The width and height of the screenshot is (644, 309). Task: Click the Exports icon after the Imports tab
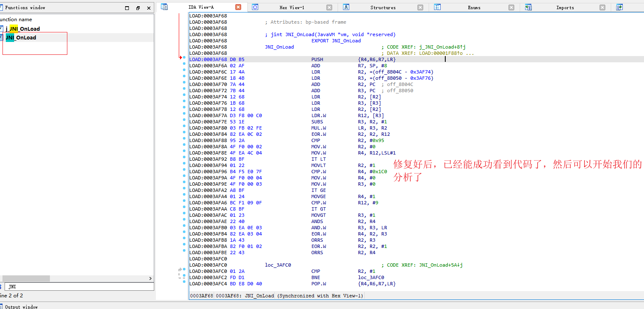[619, 7]
